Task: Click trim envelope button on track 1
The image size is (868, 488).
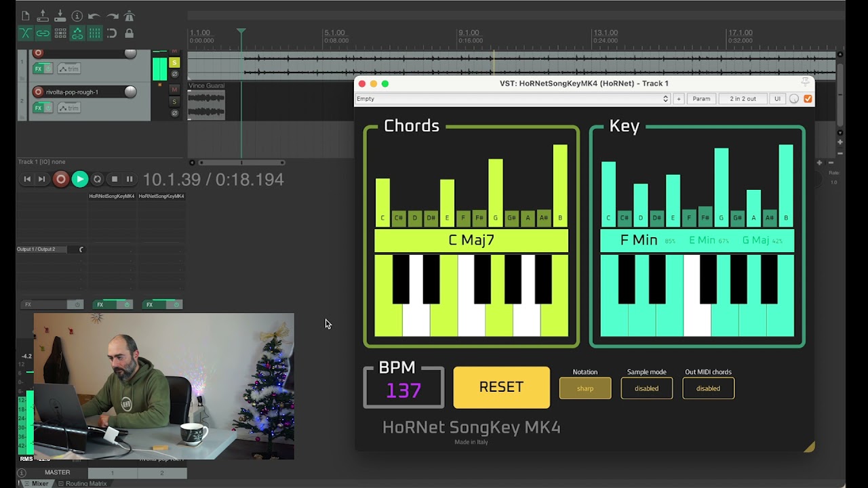Action: click(68, 68)
